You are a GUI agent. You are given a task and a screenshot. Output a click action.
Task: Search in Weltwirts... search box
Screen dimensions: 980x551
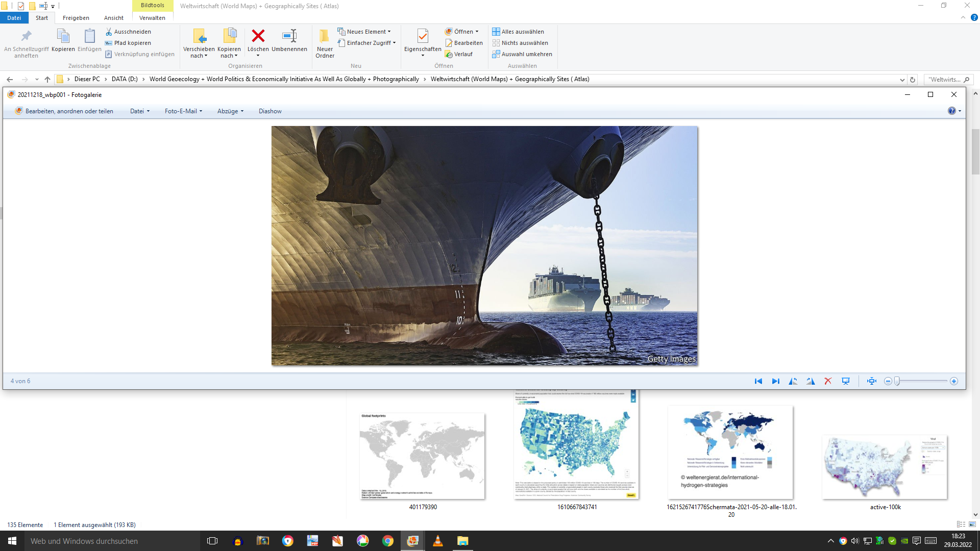click(x=949, y=80)
